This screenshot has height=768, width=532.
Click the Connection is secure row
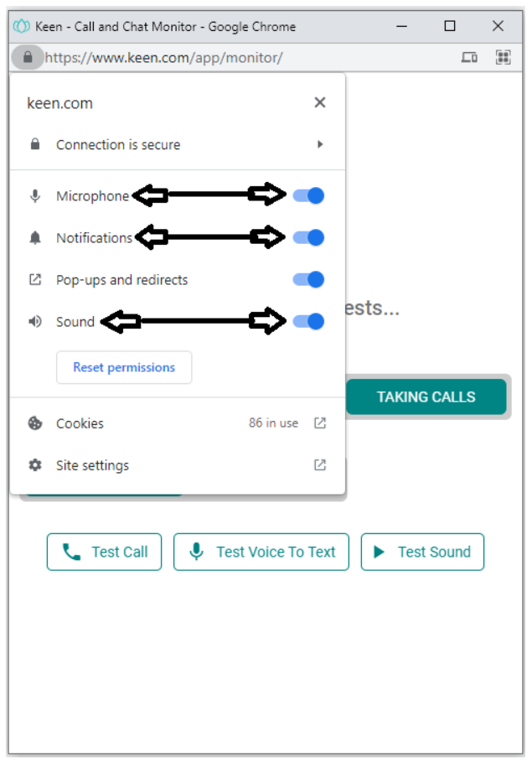tap(118, 144)
